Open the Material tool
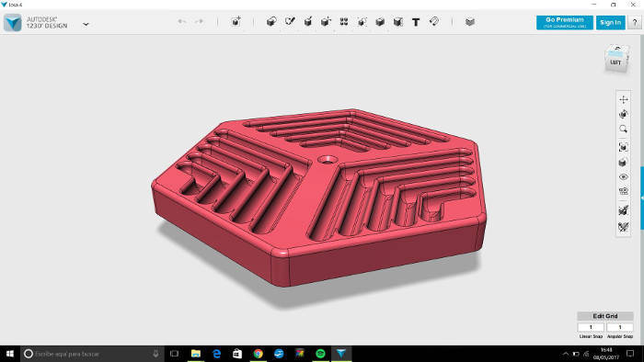 pyautogui.click(x=470, y=21)
